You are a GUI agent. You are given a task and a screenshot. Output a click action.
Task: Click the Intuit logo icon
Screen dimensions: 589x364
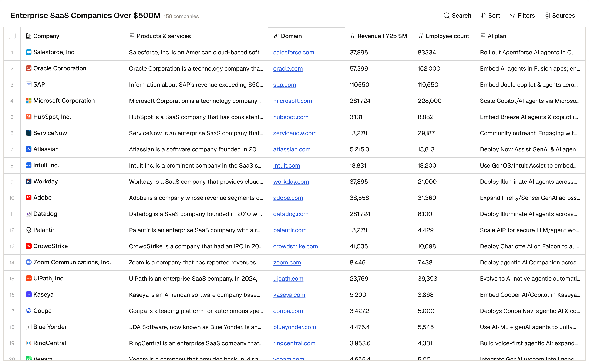[x=29, y=165]
